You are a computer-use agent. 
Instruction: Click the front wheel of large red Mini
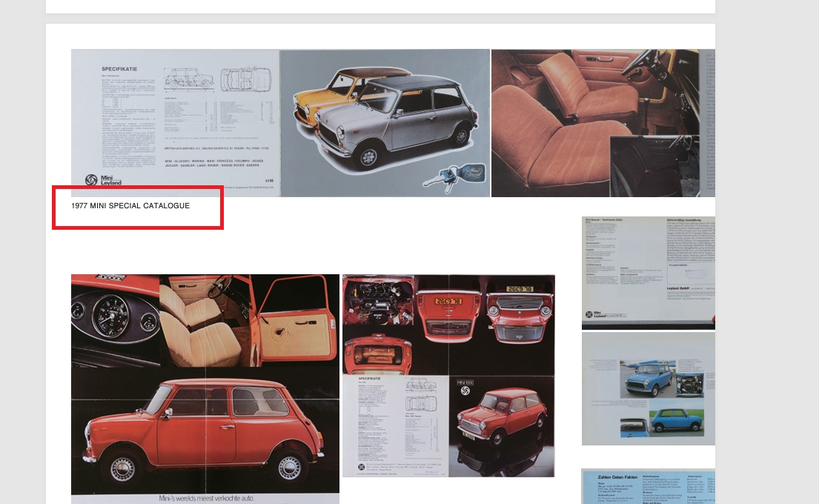[x=122, y=468]
